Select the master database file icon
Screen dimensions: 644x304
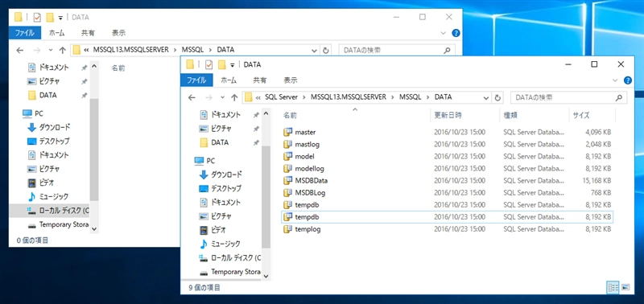tap(287, 132)
